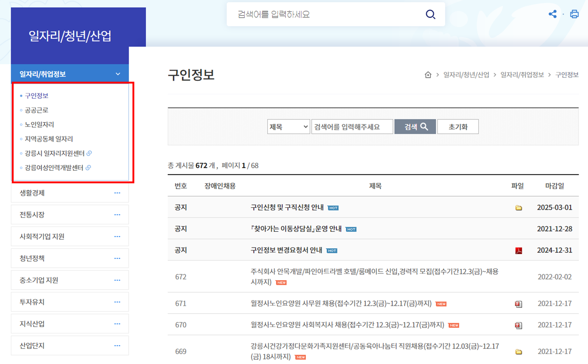Expand 전통시장 menu dots
The height and width of the screenshot is (364, 588).
(x=117, y=215)
